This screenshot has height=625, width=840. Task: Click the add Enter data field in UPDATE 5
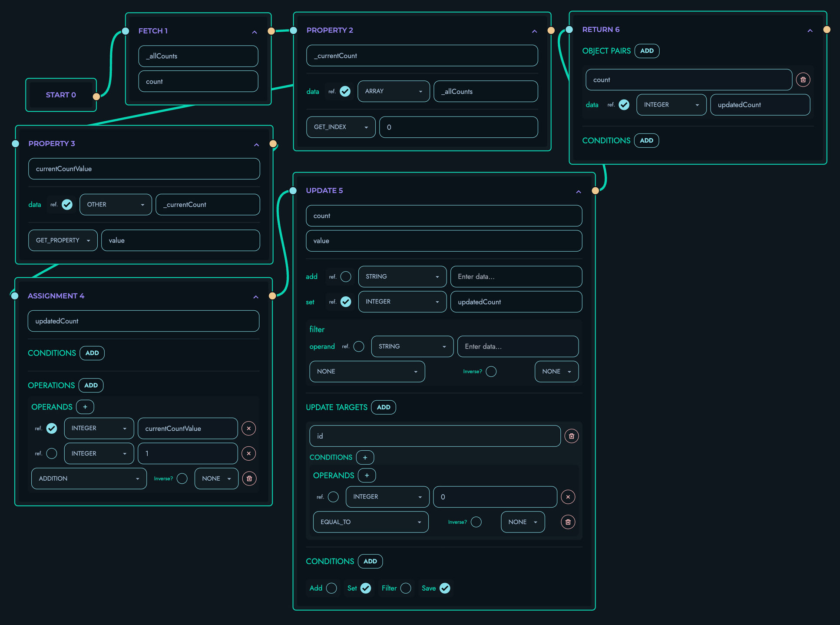[x=516, y=277]
